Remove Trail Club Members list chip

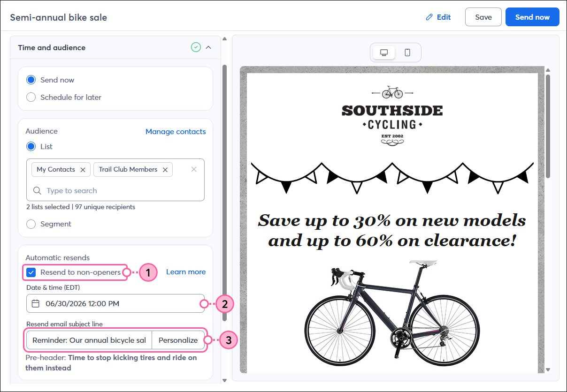coord(165,170)
